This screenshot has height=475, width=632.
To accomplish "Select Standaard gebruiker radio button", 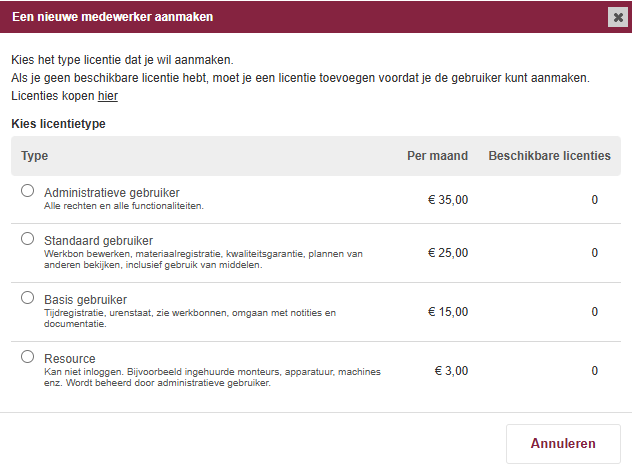I will (27, 239).
